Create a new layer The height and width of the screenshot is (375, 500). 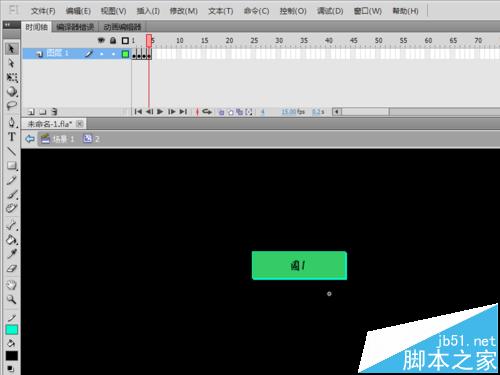pos(31,112)
